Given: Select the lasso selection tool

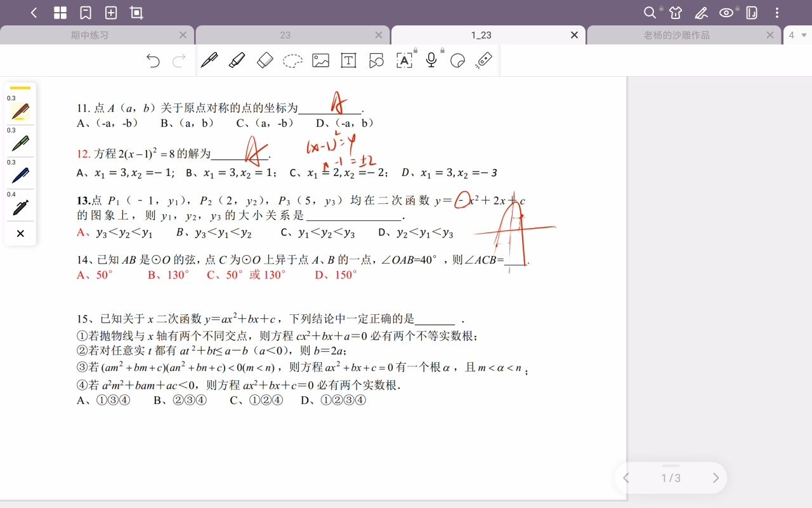Looking at the screenshot, I should click(292, 61).
